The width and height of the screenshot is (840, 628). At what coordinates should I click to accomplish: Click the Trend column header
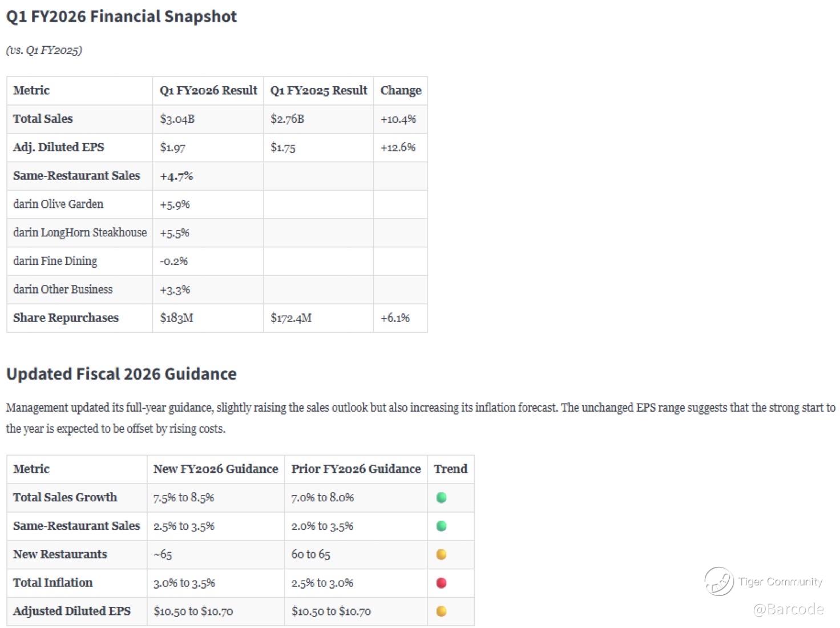coord(450,469)
